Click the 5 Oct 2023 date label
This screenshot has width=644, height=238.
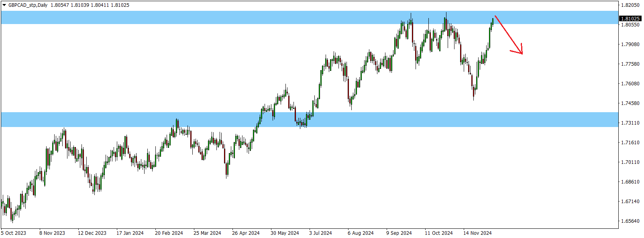[14, 233]
